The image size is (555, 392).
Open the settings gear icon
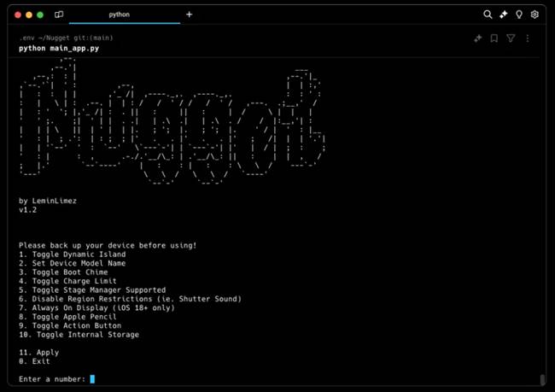(535, 15)
